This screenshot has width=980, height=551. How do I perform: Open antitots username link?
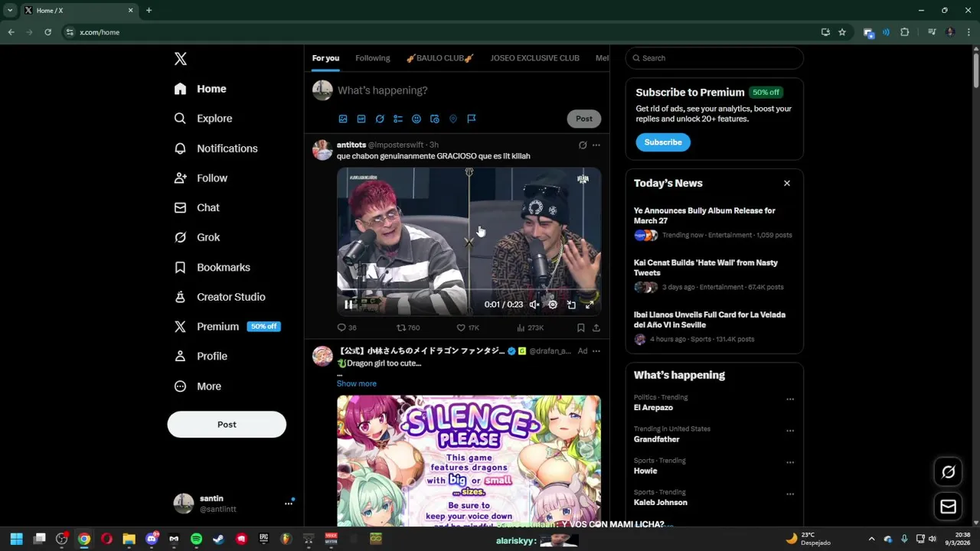click(351, 145)
